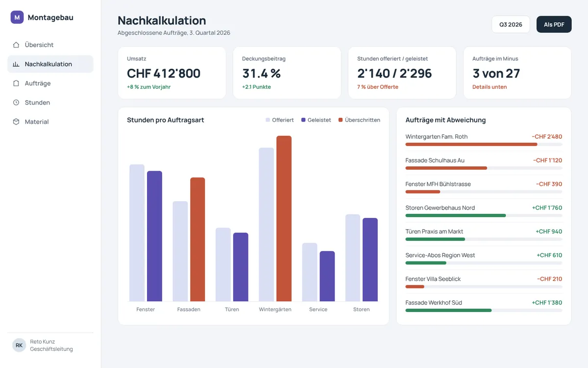Select the Türen Praxis am Markt entry
This screenshot has height=368, width=588.
coord(484,235)
